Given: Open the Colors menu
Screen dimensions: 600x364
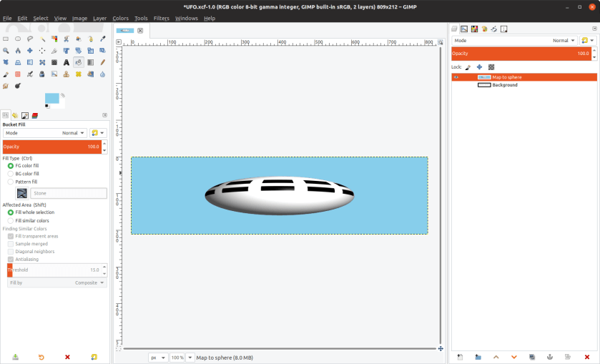Looking at the screenshot, I should click(120, 18).
